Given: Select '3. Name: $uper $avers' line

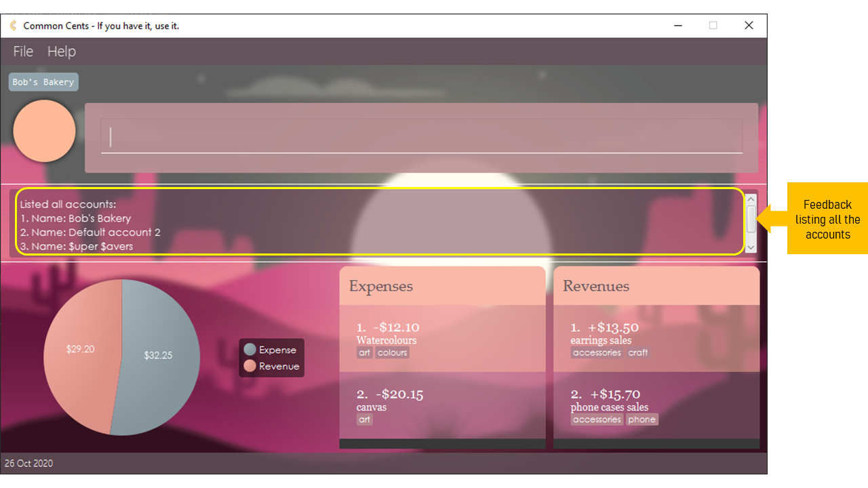Looking at the screenshot, I should [x=77, y=247].
